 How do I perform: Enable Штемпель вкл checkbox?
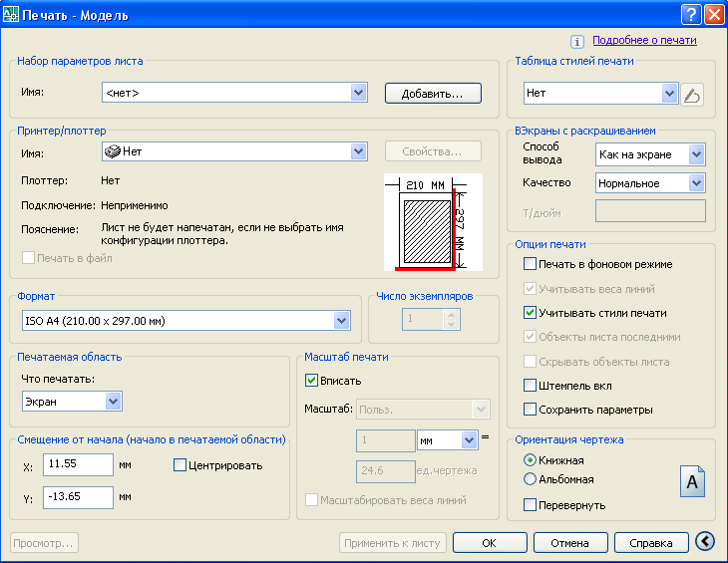[530, 386]
